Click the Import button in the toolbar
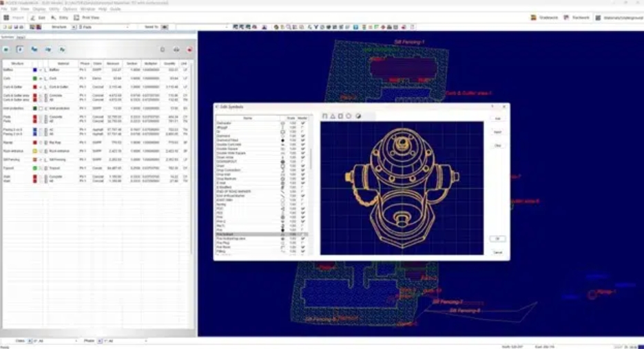 point(15,17)
